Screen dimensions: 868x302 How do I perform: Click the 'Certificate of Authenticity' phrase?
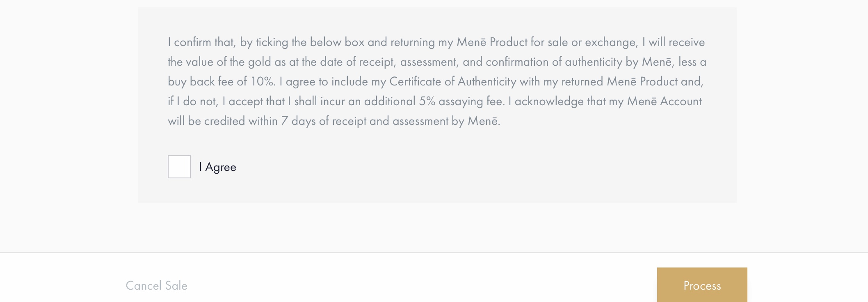(x=452, y=82)
